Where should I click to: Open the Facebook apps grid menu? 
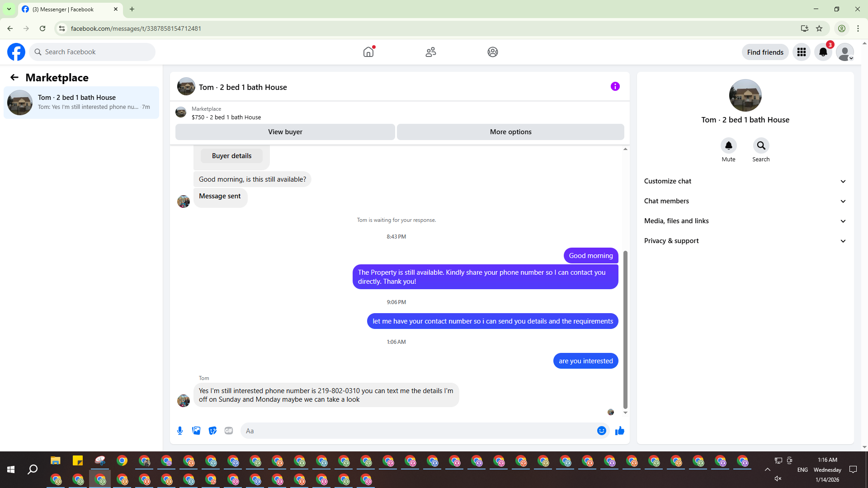(801, 52)
